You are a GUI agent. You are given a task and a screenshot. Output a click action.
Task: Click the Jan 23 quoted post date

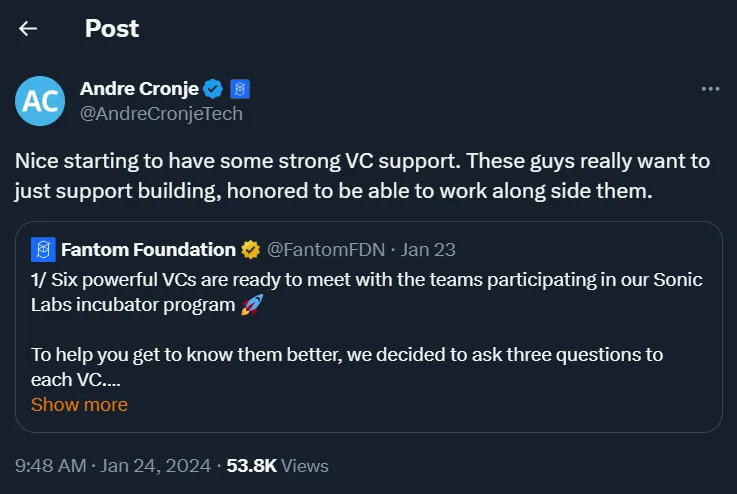428,250
